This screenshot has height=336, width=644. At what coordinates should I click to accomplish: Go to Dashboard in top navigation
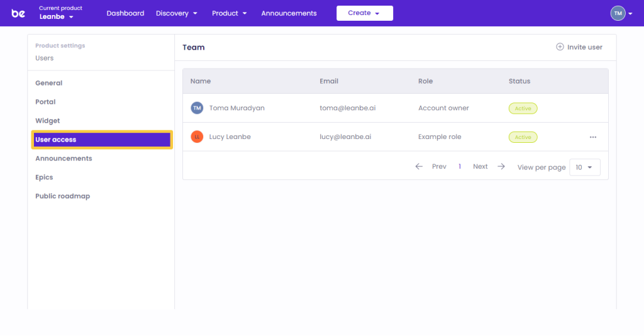click(x=125, y=13)
